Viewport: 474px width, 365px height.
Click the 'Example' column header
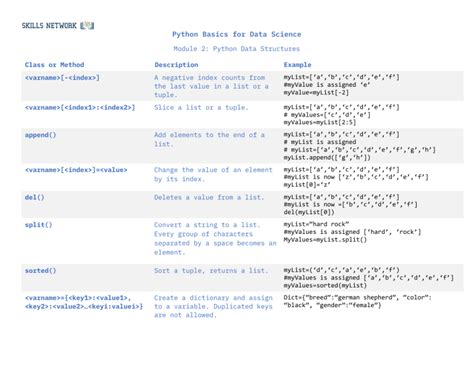click(x=297, y=65)
